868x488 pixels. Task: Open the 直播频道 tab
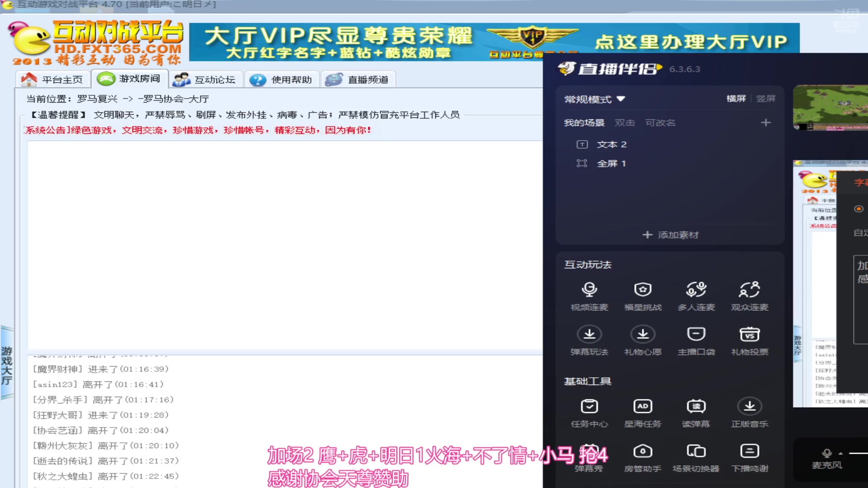point(358,80)
